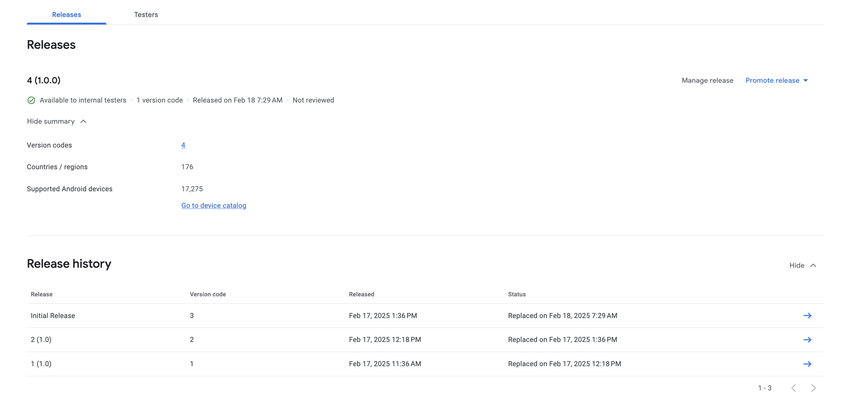
Task: Collapse Release history with Hide
Action: pos(797,265)
